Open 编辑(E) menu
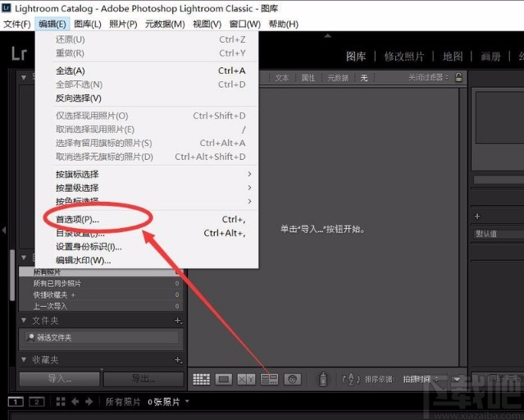524x420 pixels. (x=52, y=24)
